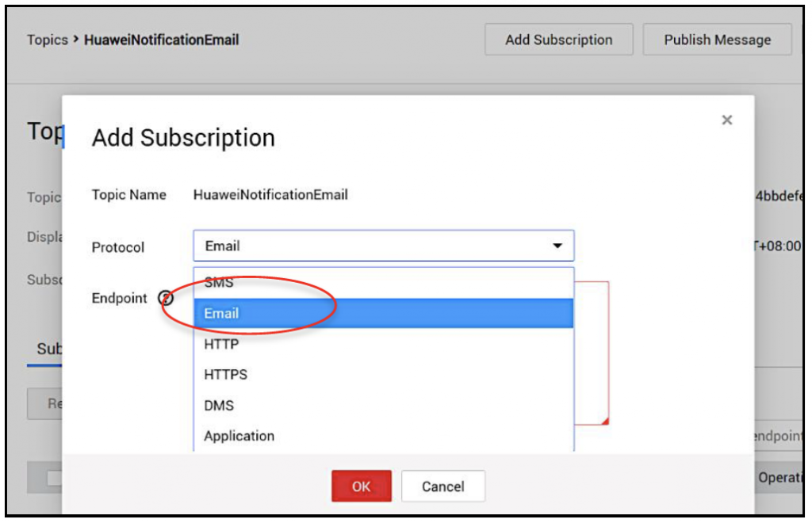Choose HTTP from protocol list

click(x=384, y=344)
